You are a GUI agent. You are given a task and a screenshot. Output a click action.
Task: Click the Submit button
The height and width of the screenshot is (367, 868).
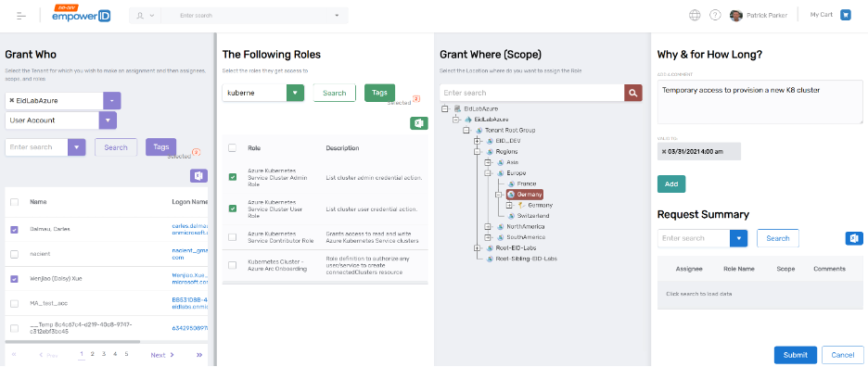[795, 355]
